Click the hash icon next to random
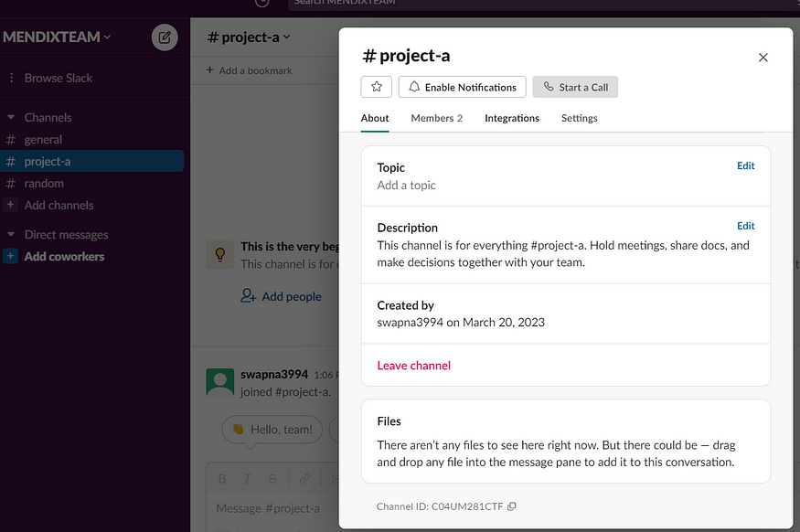 pyautogui.click(x=10, y=184)
